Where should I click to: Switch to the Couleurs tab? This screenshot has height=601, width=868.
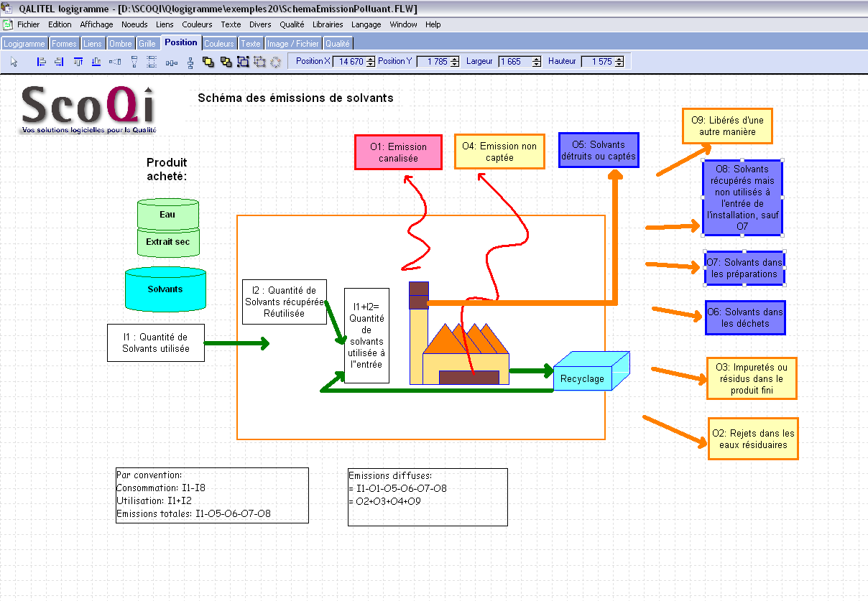coord(218,44)
